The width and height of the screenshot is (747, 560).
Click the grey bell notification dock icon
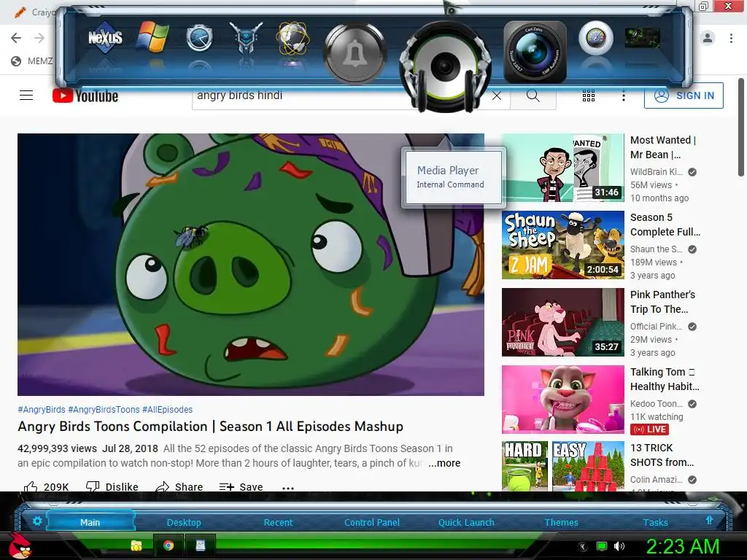click(x=355, y=53)
